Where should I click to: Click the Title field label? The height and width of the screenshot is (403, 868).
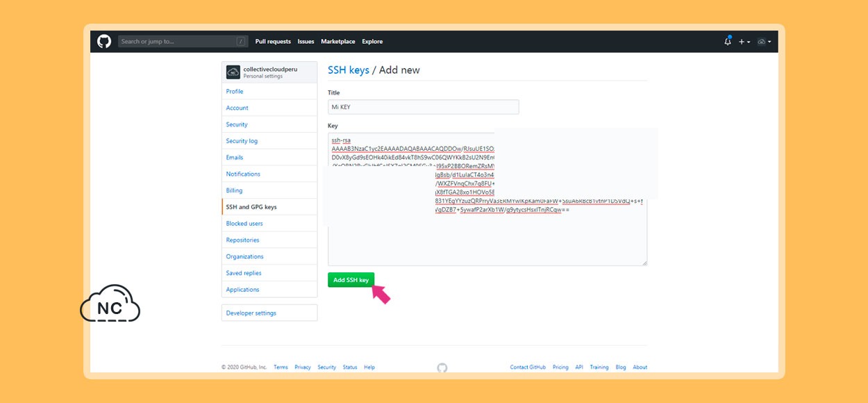[334, 92]
